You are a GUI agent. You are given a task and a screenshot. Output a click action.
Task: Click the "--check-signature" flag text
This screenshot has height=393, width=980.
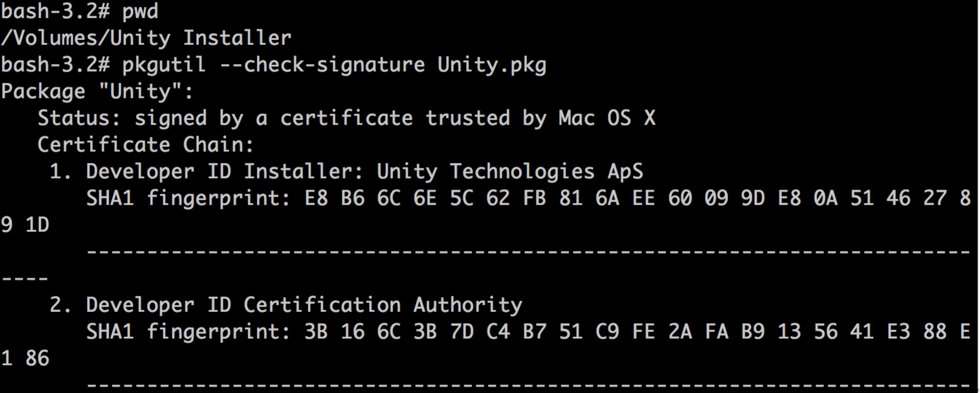click(x=322, y=65)
